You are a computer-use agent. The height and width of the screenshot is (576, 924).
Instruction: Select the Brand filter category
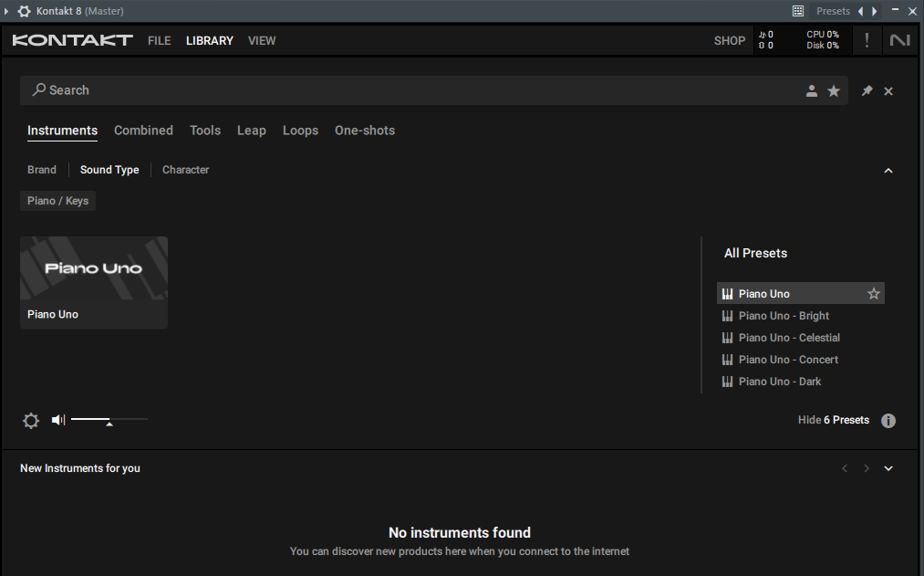tap(42, 170)
